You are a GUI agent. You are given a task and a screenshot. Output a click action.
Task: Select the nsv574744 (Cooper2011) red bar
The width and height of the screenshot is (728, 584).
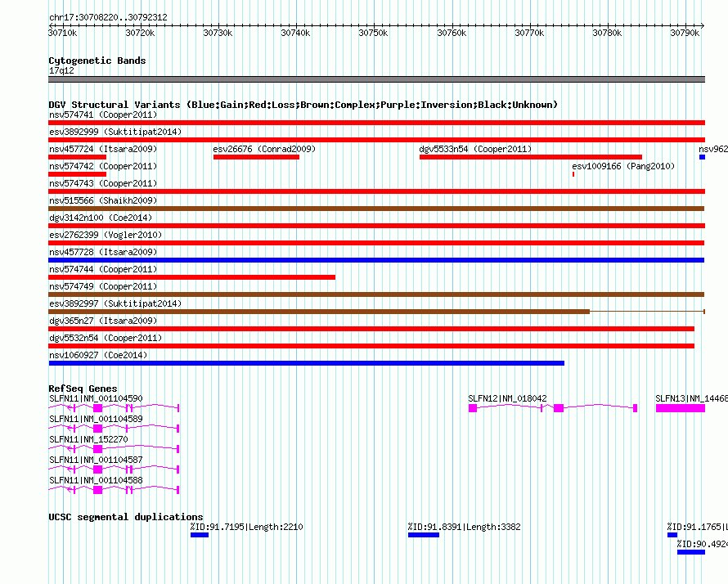[x=191, y=277]
